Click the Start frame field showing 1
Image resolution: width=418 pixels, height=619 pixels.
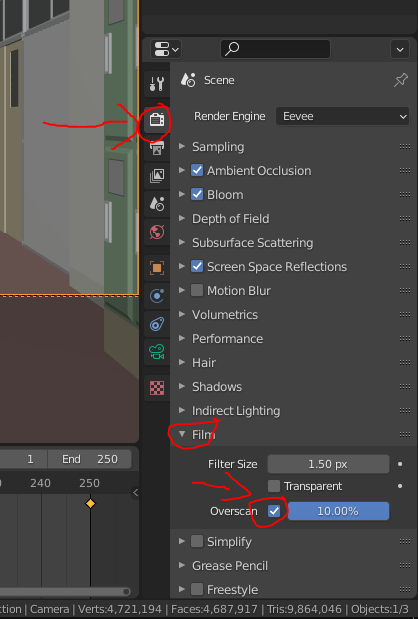coord(24,459)
